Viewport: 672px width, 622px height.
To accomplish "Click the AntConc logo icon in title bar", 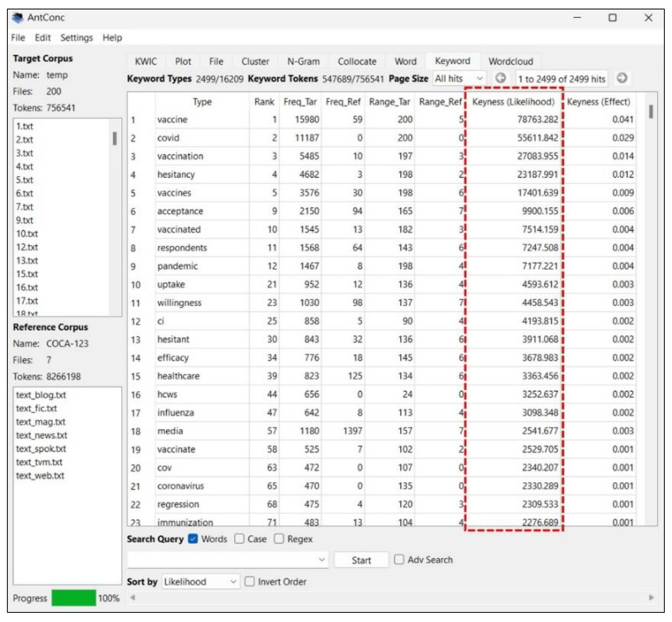I will 17,18.
